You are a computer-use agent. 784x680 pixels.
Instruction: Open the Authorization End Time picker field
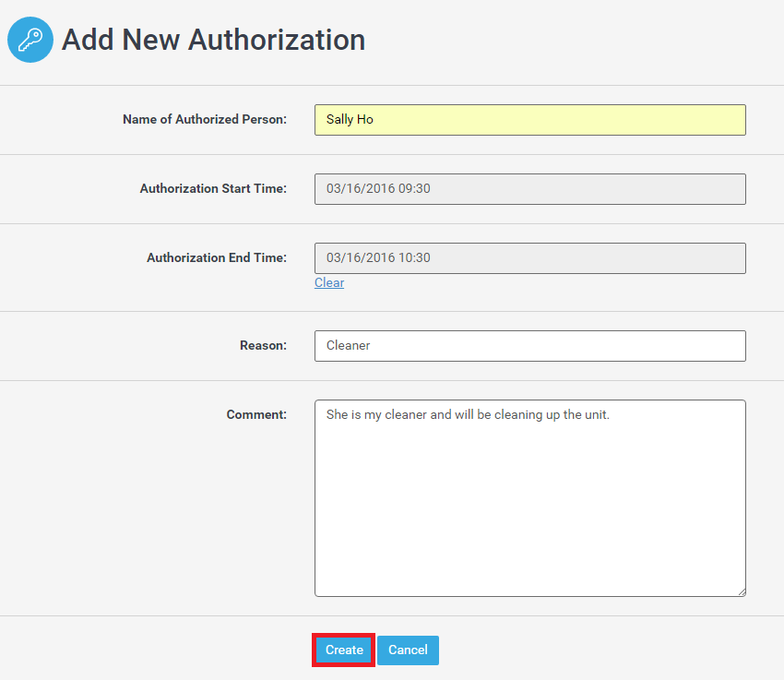(529, 258)
